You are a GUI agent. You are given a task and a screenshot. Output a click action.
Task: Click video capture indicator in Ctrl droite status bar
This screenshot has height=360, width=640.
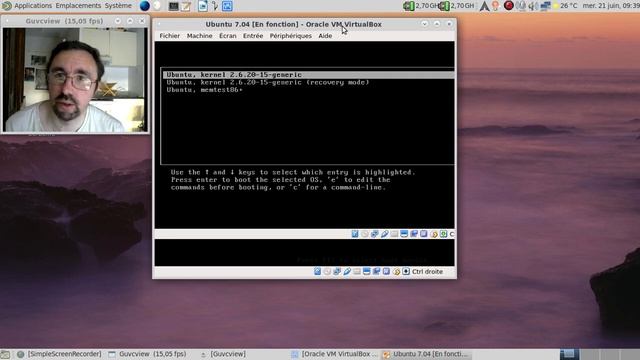pos(376,271)
